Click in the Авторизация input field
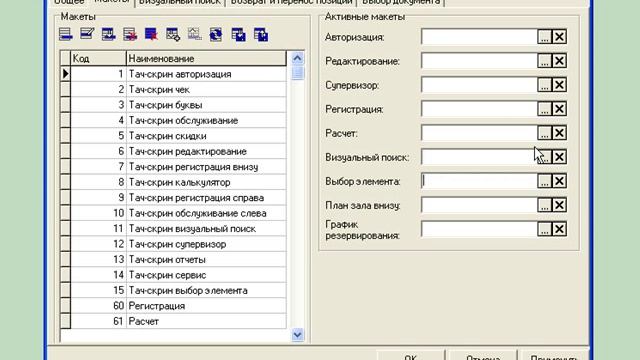 point(479,37)
